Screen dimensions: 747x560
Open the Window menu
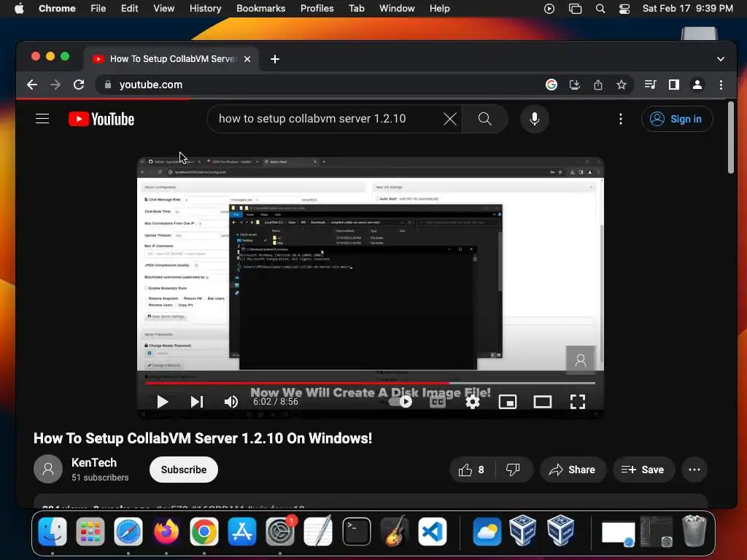point(397,9)
